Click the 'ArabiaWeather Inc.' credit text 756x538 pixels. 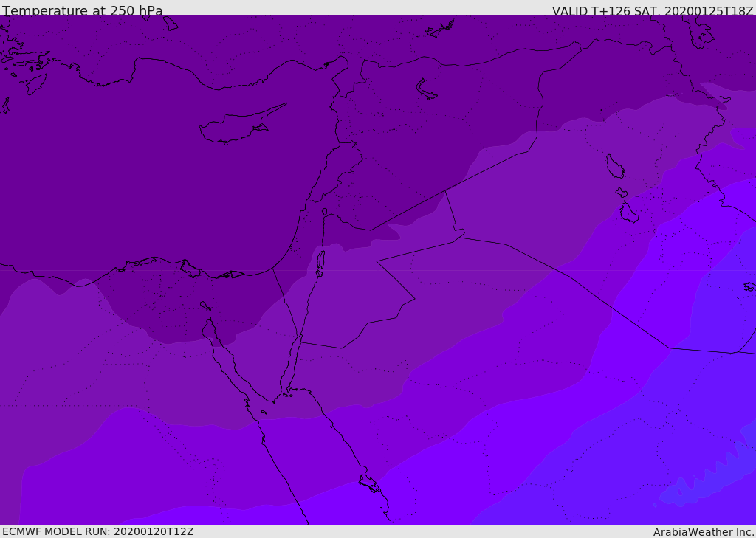[704, 532]
